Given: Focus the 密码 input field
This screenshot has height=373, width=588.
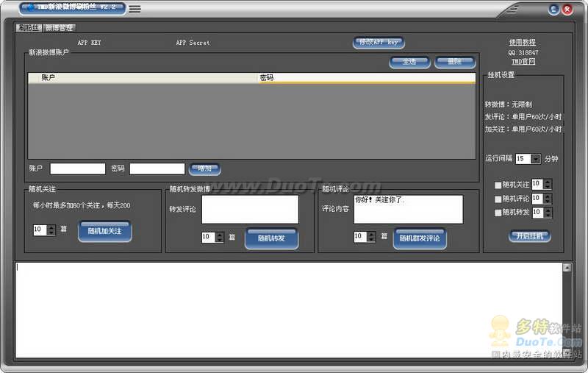Looking at the screenshot, I should click(157, 168).
